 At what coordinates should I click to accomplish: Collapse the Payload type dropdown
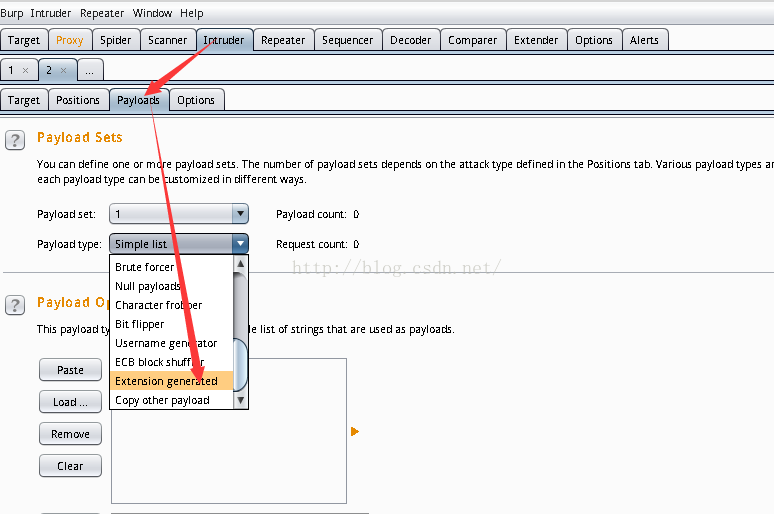tap(179, 244)
